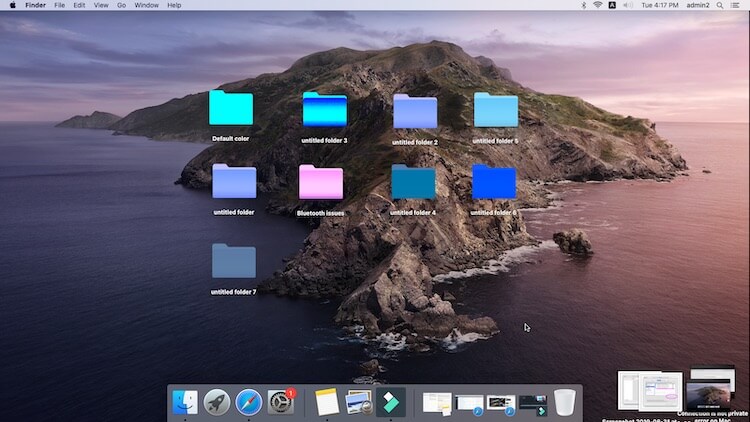
Task: Open the volume control in menu bar
Action: pyautogui.click(x=628, y=5)
